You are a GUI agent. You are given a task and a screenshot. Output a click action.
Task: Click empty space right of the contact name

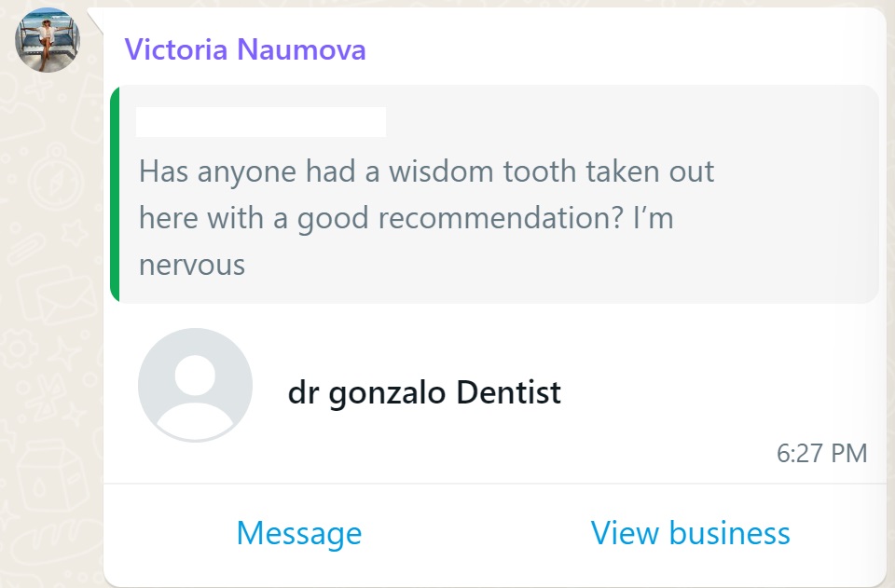coord(718,392)
